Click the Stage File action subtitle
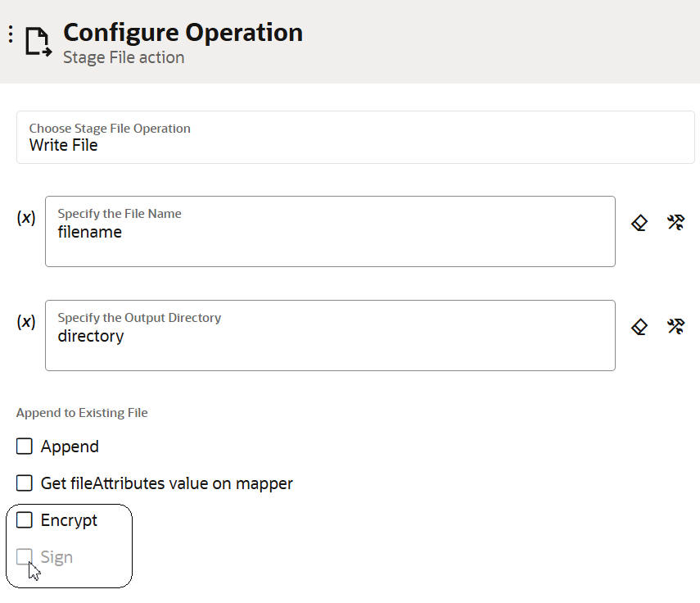This screenshot has width=700, height=603. [124, 58]
